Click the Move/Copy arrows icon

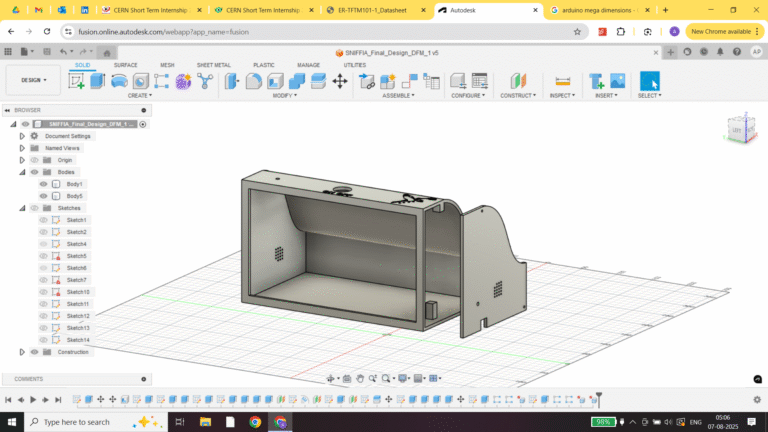pyautogui.click(x=339, y=81)
